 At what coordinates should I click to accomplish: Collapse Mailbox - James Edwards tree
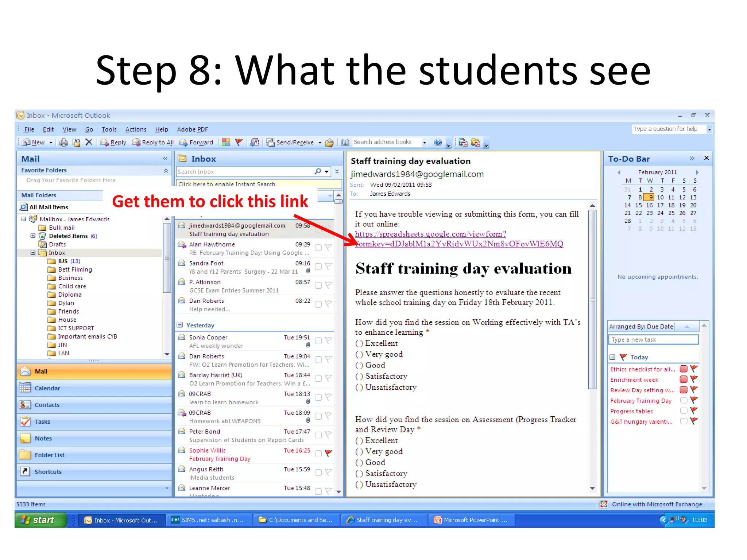[24, 219]
